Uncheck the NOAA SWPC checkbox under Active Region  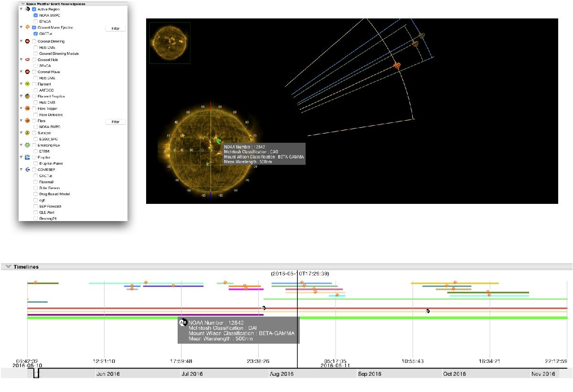pos(36,16)
